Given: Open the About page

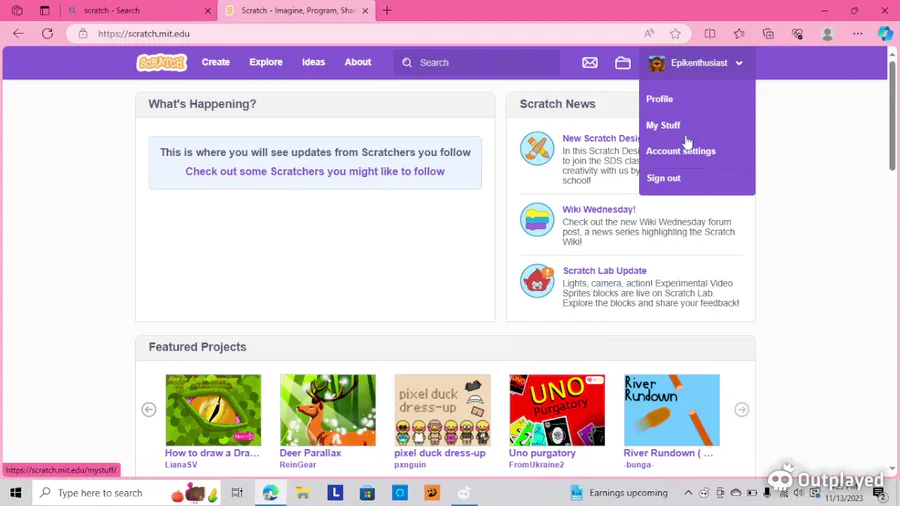Looking at the screenshot, I should (x=358, y=62).
